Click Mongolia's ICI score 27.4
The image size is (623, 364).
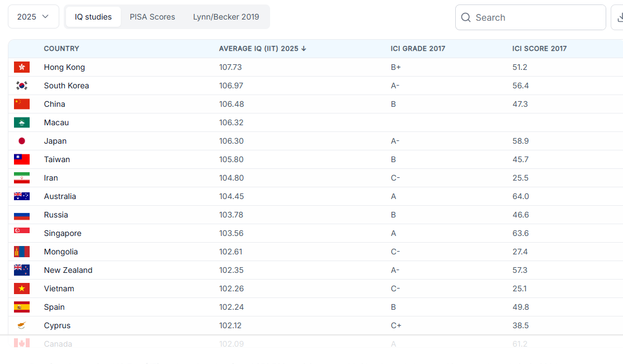click(520, 252)
